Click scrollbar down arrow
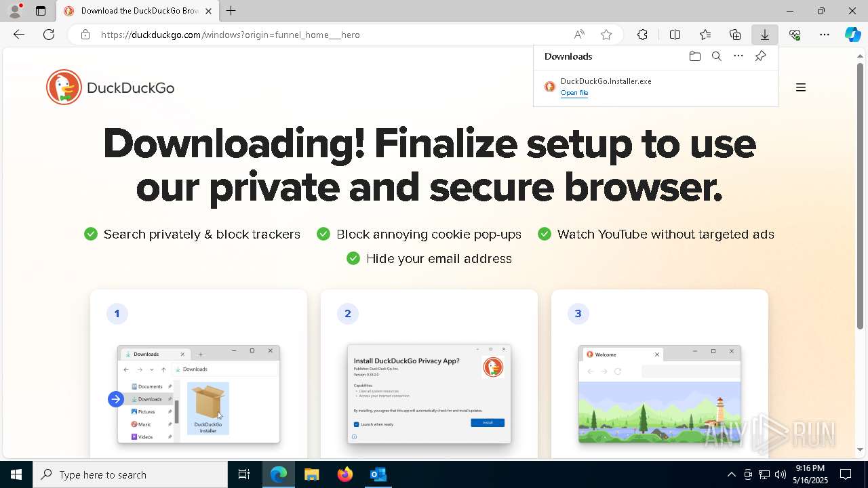The width and height of the screenshot is (868, 488). pyautogui.click(x=861, y=449)
